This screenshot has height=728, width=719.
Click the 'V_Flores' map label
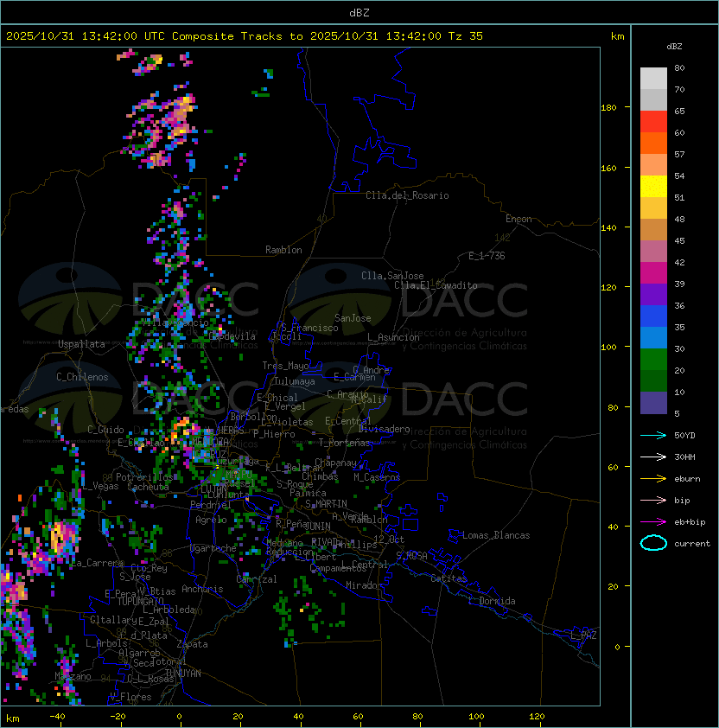[x=130, y=697]
